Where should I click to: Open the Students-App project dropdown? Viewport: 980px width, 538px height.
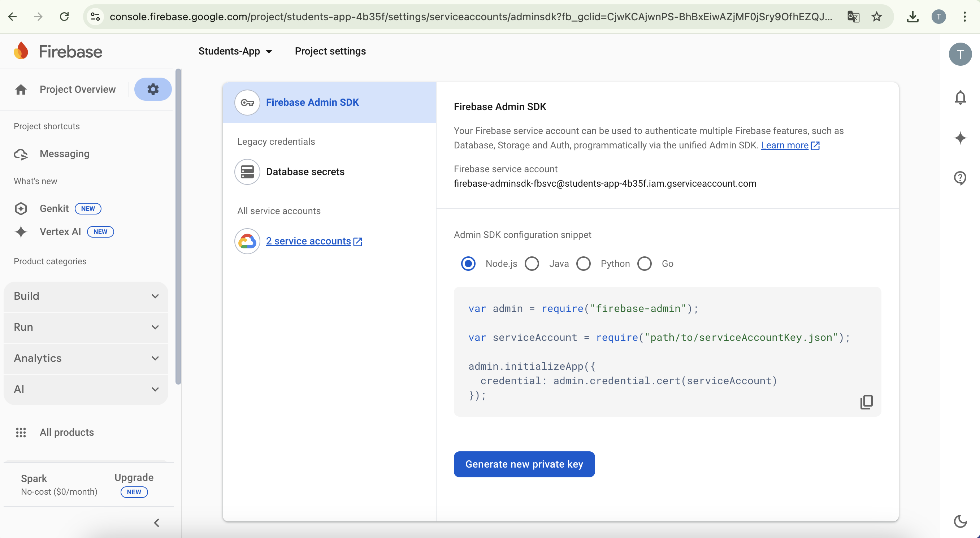click(x=235, y=51)
